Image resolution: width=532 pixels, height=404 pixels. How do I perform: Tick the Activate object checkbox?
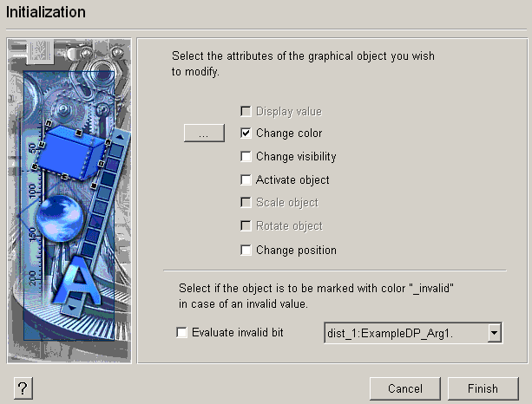246,180
